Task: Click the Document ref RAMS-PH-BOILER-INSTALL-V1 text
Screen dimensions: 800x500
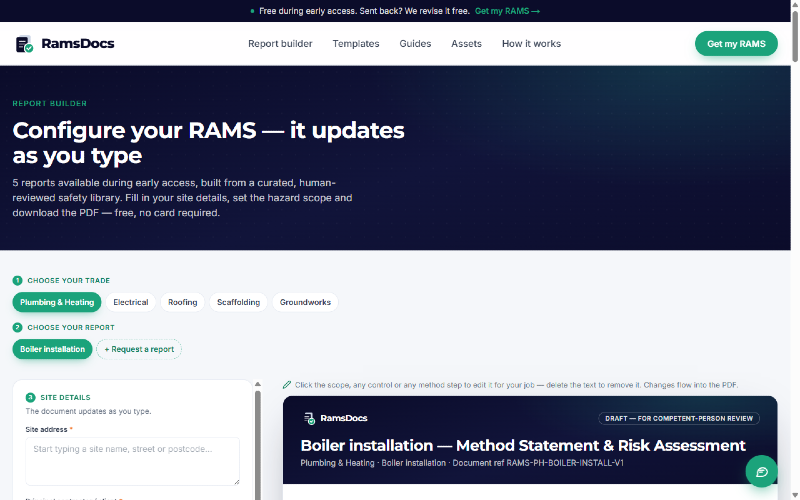Action: (x=538, y=463)
